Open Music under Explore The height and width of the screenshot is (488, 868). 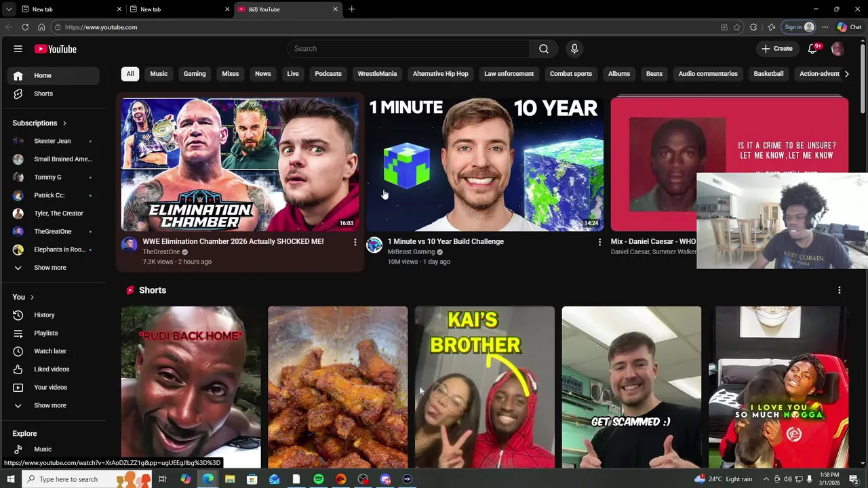click(54, 449)
